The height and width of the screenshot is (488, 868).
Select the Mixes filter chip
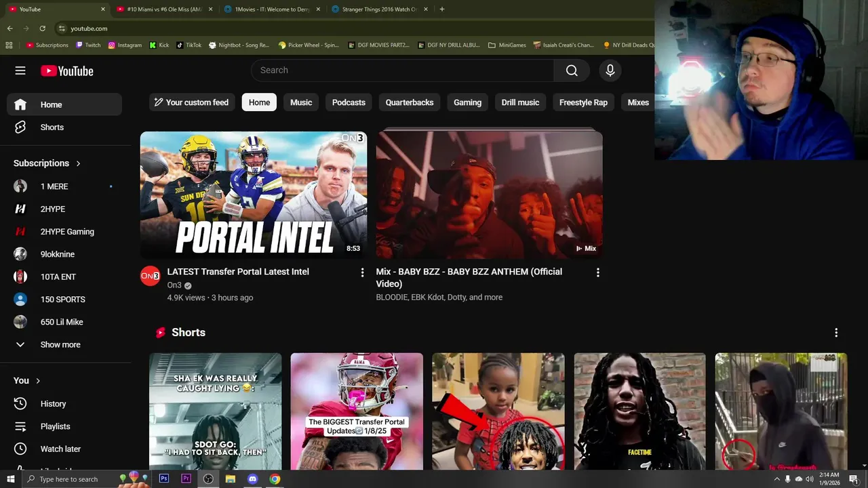(637, 102)
